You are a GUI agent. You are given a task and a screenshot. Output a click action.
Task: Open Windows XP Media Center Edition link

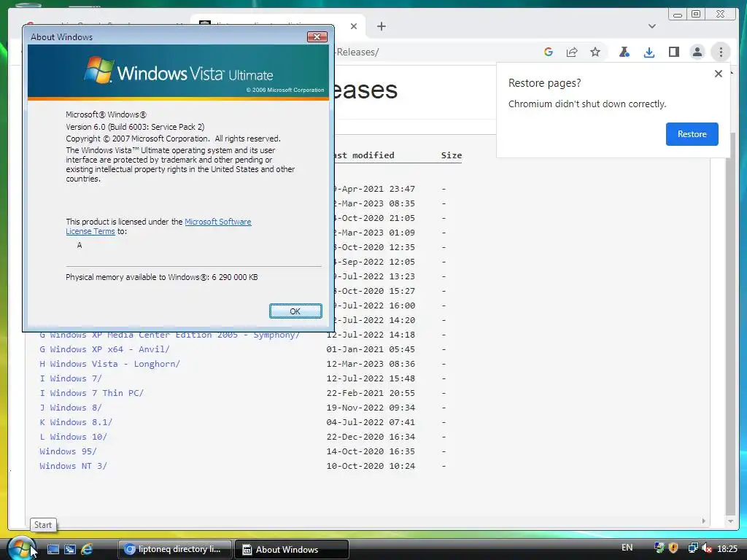(x=169, y=335)
